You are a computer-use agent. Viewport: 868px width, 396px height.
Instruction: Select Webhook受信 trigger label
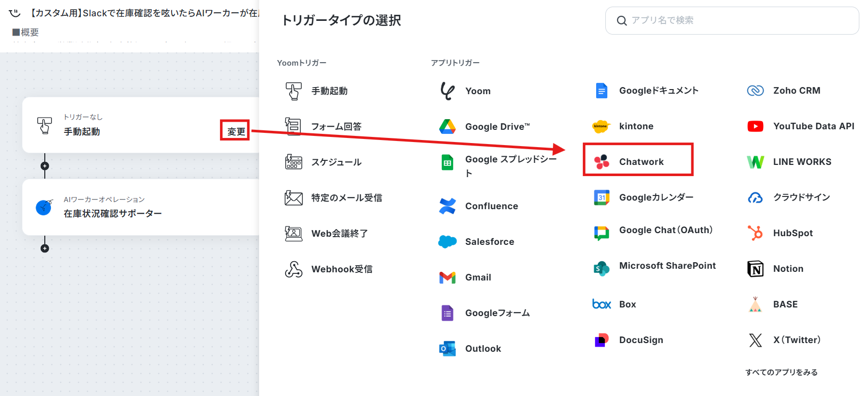coord(342,269)
